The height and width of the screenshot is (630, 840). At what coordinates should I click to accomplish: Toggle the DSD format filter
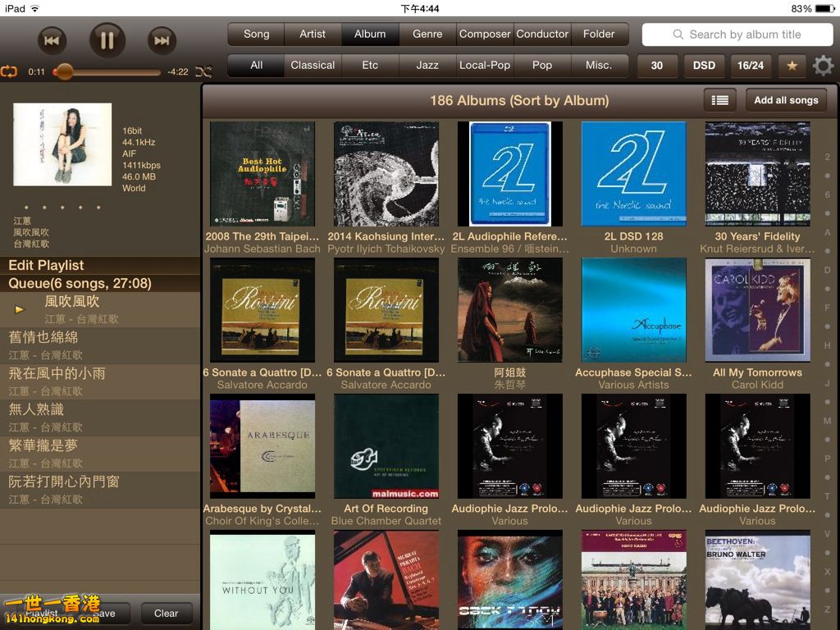pyautogui.click(x=704, y=66)
